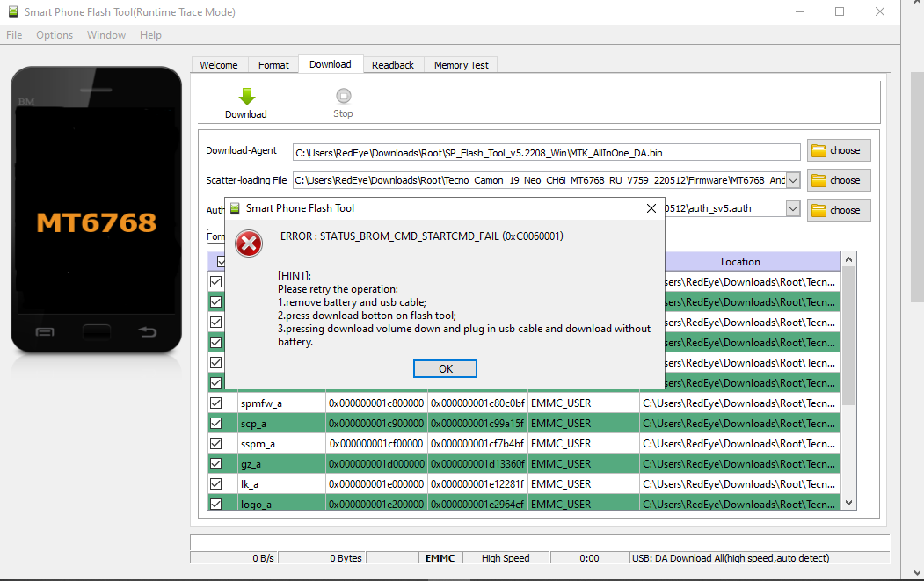Select the Download tab
The width and height of the screenshot is (924, 581).
click(x=330, y=64)
